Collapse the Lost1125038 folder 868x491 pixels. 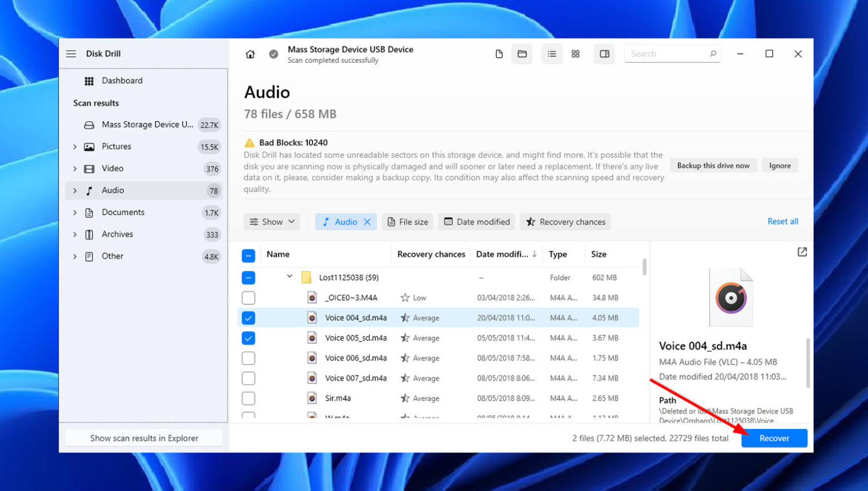click(x=289, y=277)
